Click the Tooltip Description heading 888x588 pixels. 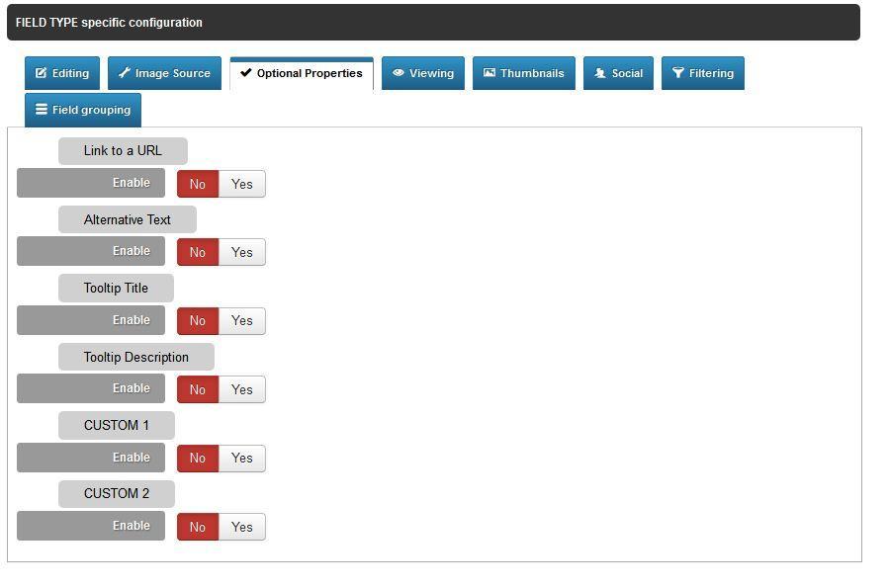tap(136, 357)
